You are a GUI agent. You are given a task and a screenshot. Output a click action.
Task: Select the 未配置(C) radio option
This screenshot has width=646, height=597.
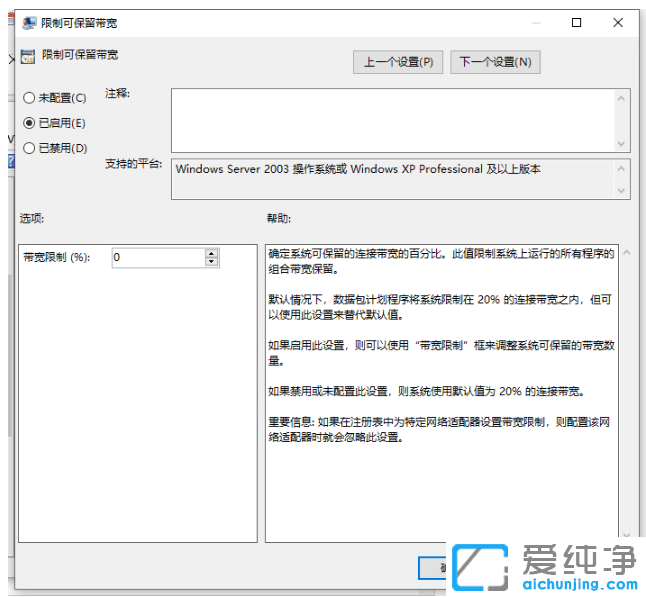29,98
